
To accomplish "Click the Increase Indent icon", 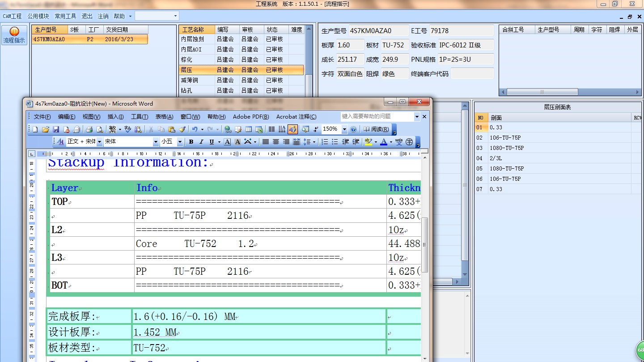I will click(356, 141).
